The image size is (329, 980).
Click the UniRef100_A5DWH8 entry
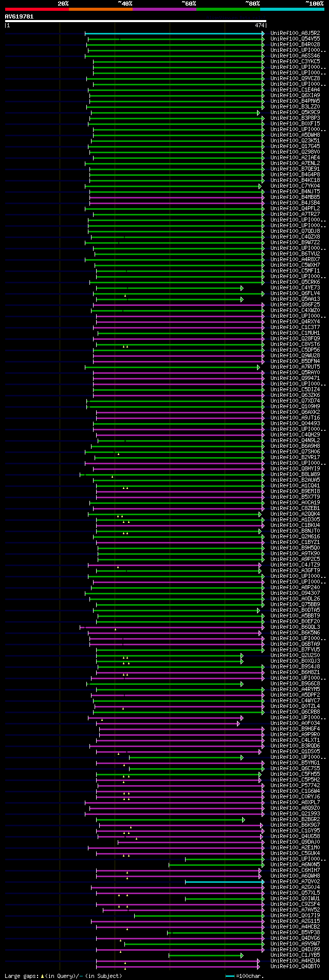[x=296, y=135]
